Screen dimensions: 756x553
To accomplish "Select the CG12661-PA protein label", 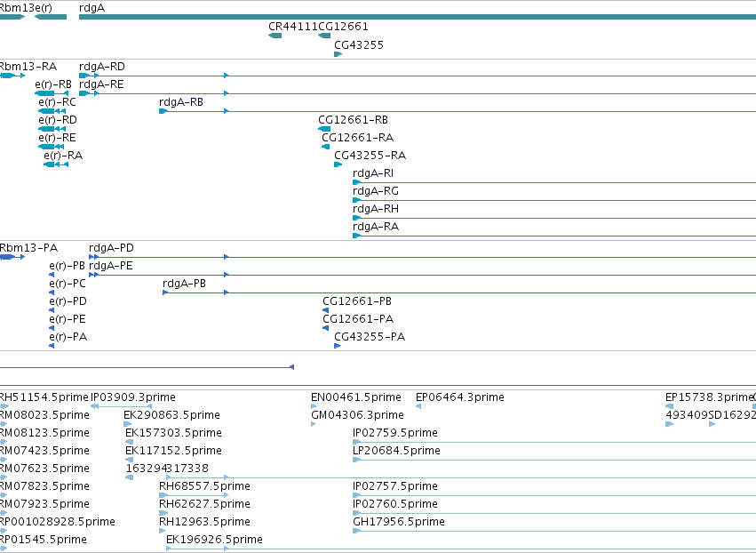I will point(358,319).
